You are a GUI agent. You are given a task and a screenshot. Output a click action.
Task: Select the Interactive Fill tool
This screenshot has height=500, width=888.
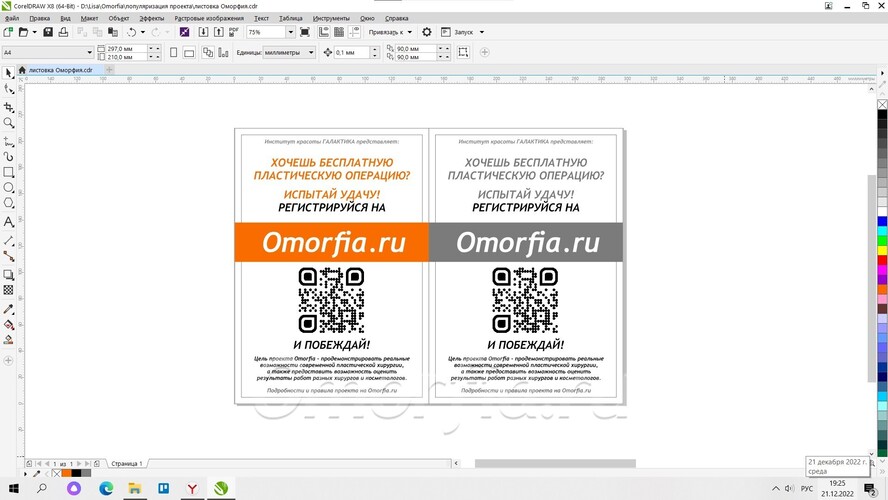pyautogui.click(x=8, y=324)
